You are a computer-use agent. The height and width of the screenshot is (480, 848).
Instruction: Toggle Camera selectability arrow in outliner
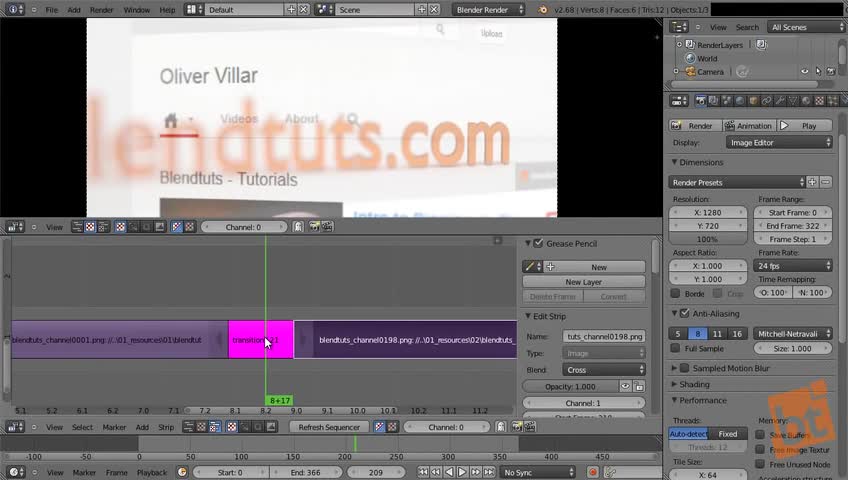click(x=818, y=71)
